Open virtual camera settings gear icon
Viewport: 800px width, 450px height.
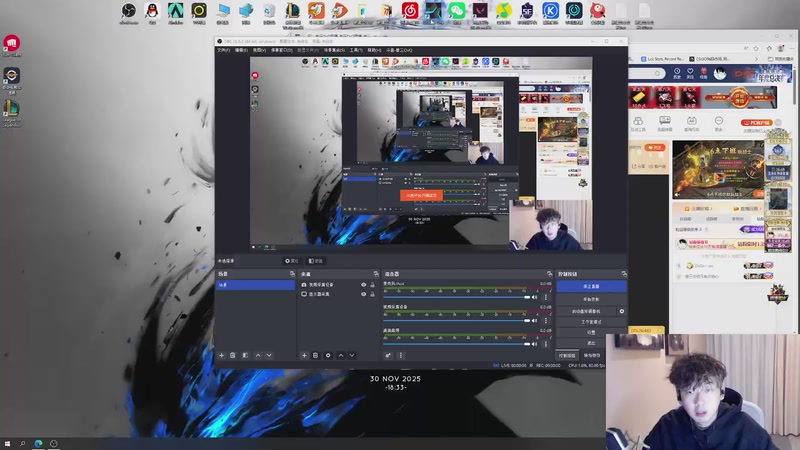[621, 311]
